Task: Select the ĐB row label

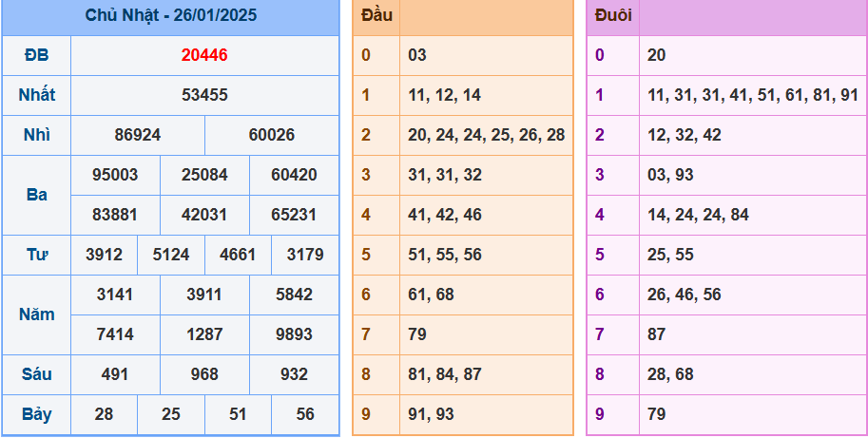Action: (x=36, y=55)
